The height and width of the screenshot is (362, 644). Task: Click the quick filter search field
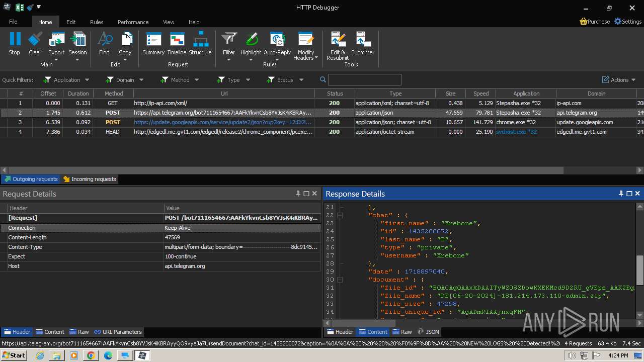click(364, 79)
